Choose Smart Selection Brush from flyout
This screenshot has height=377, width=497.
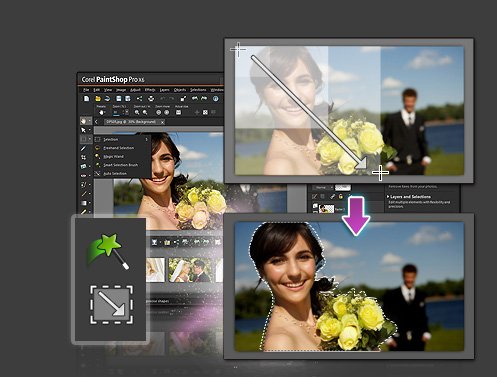click(x=122, y=165)
